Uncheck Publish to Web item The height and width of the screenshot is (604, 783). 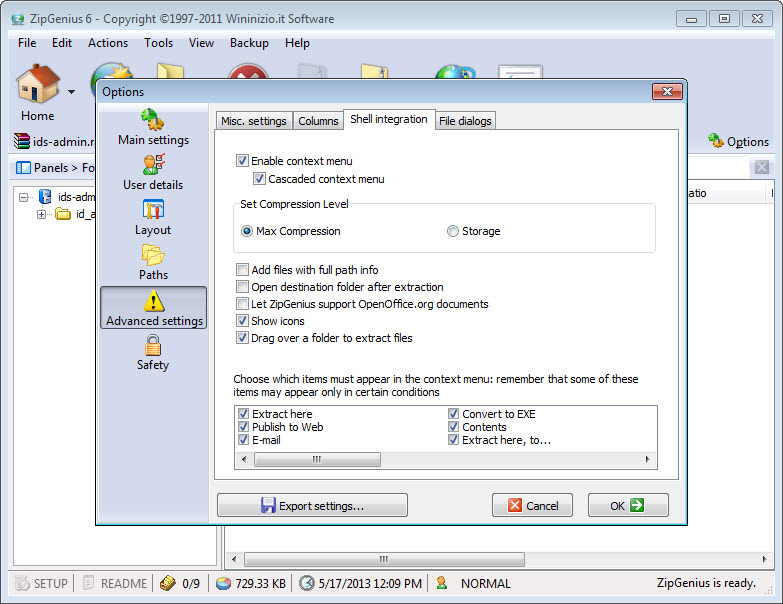click(x=243, y=427)
